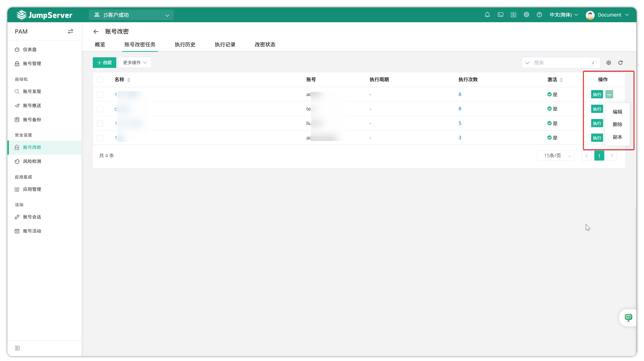Toggle the select-all header checkbox
This screenshot has height=361, width=644.
point(100,80)
